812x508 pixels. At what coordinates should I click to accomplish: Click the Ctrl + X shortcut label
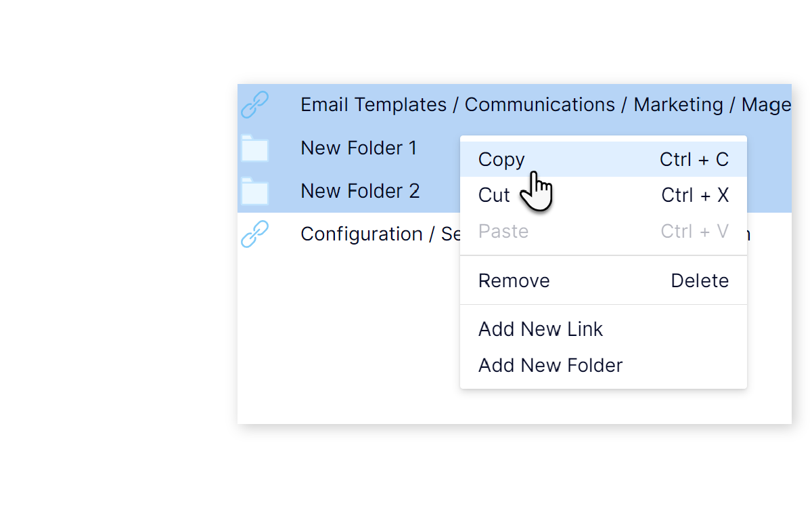tap(695, 196)
